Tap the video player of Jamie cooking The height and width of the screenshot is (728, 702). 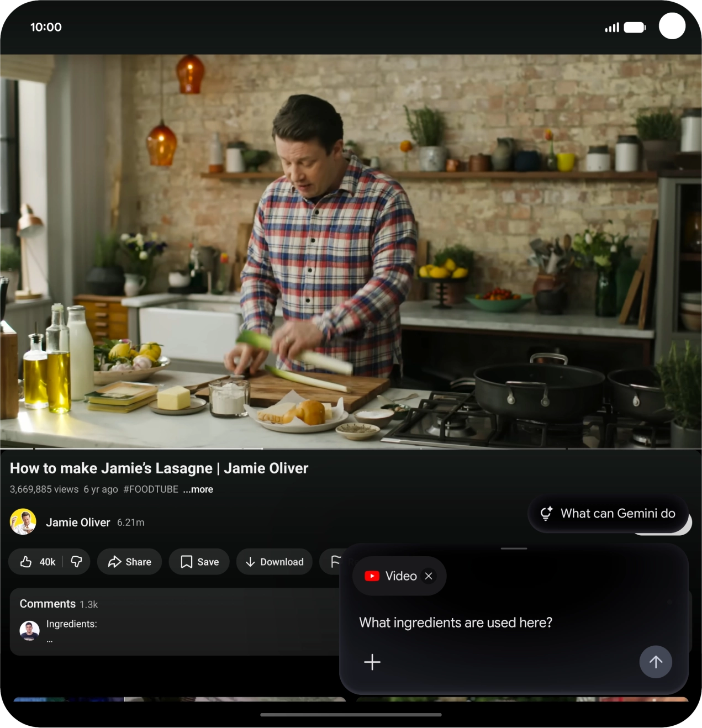pyautogui.click(x=351, y=251)
